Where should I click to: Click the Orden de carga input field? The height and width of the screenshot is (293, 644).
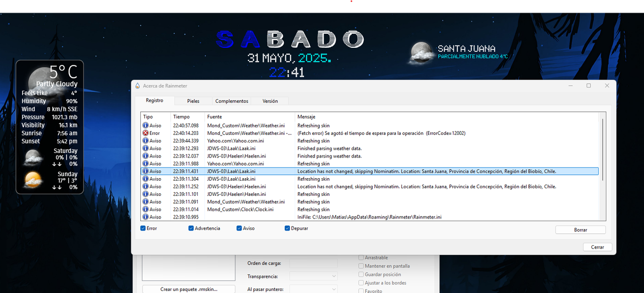pos(313,263)
